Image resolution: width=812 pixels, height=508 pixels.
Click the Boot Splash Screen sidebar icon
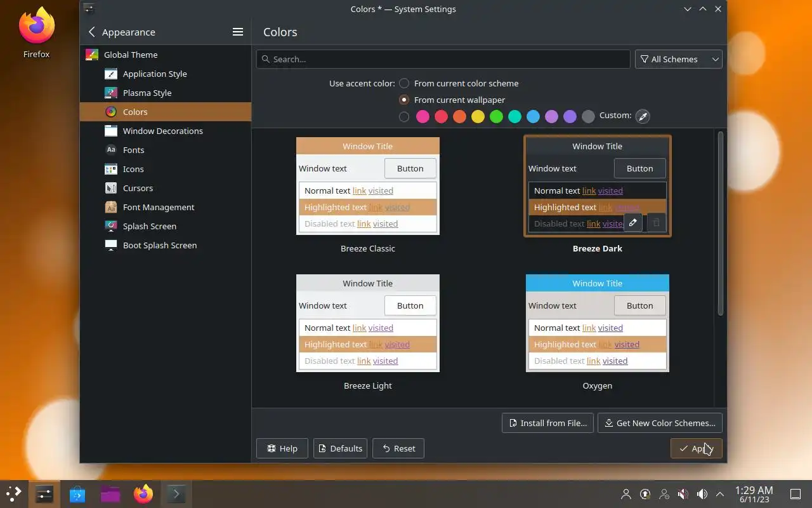(111, 245)
